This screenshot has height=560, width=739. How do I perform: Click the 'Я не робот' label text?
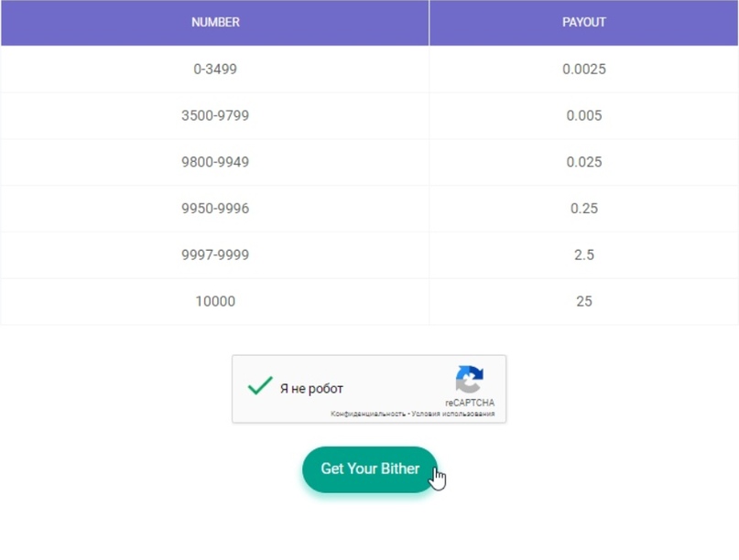click(311, 389)
